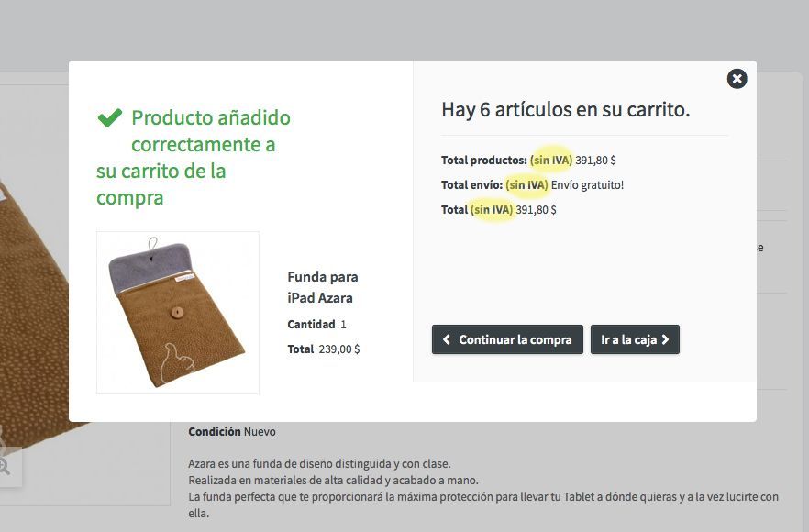Screen dimensions: 809x532
Task: Go to checkout via Ir a la caja
Action: point(635,339)
